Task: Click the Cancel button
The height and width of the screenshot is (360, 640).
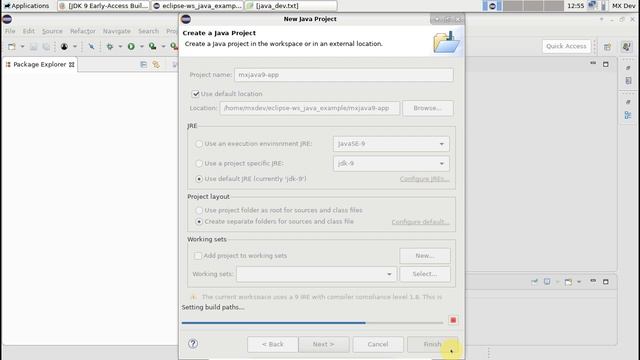Action: click(378, 344)
